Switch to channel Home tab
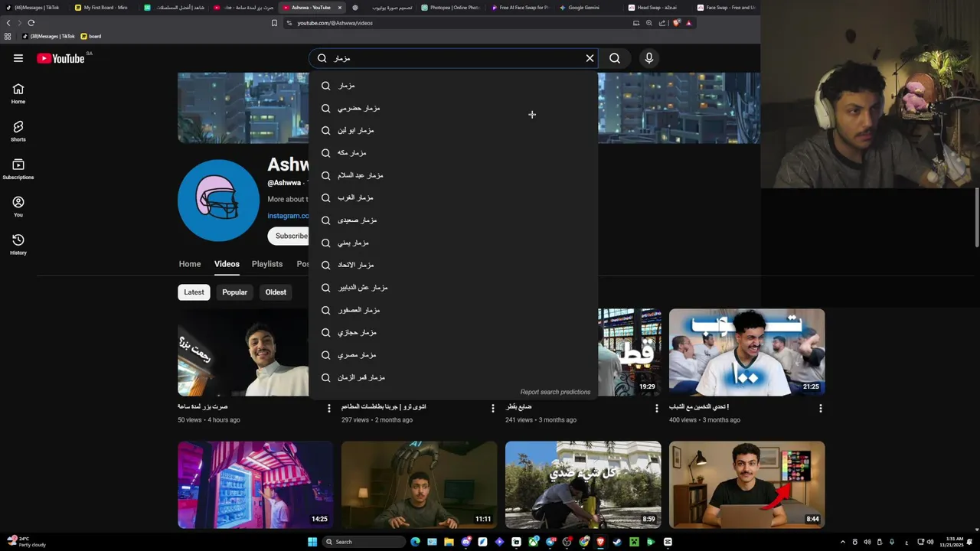 tap(190, 264)
